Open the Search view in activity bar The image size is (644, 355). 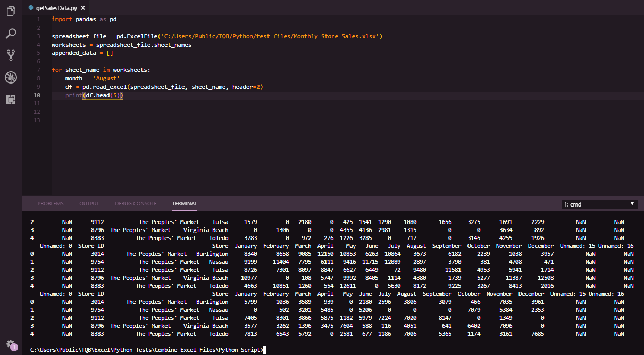11,33
